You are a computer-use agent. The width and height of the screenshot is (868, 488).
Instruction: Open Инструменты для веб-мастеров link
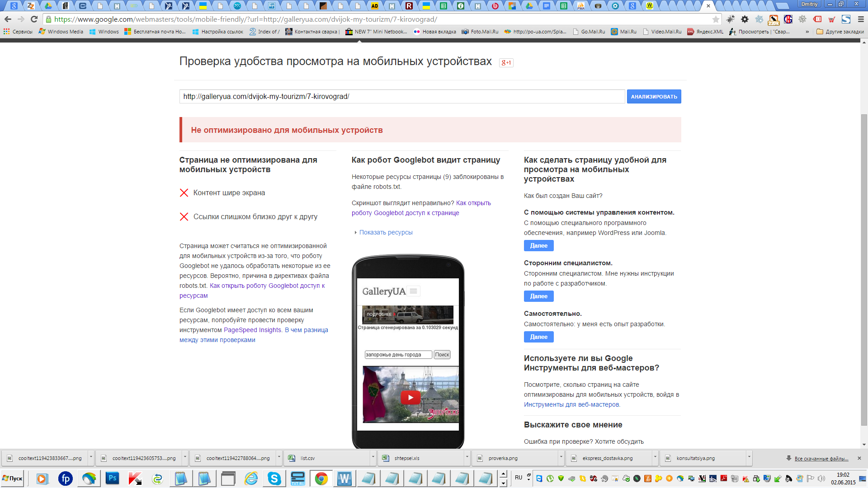pyautogui.click(x=571, y=404)
